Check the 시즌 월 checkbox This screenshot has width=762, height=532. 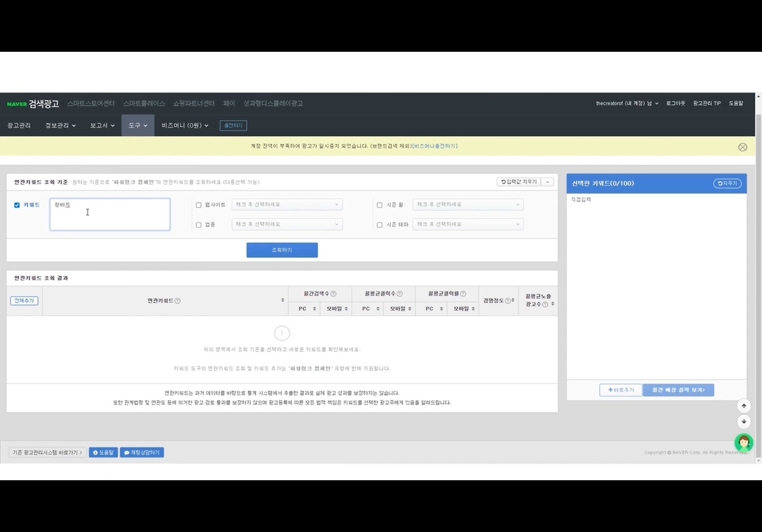tap(380, 205)
